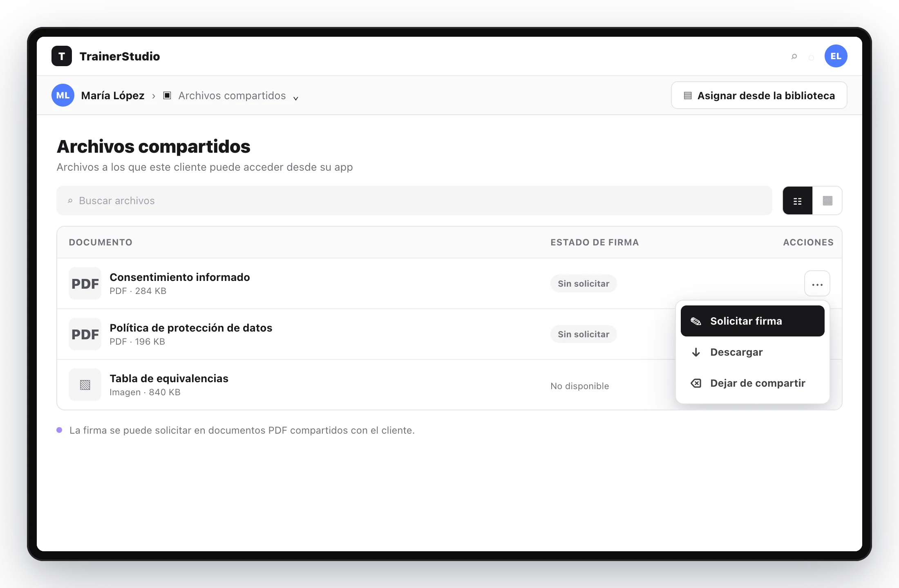
Task: Click the unshare icon beside Dejar de compartir
Action: point(696,383)
